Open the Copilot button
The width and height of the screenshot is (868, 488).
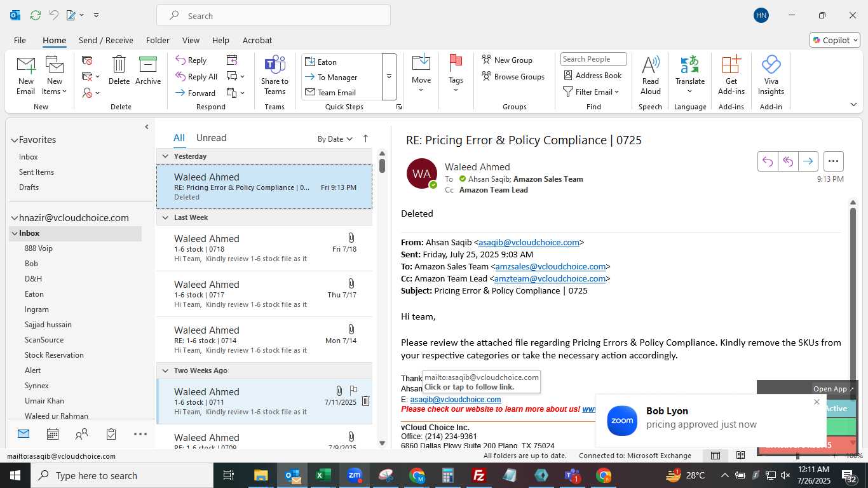835,40
